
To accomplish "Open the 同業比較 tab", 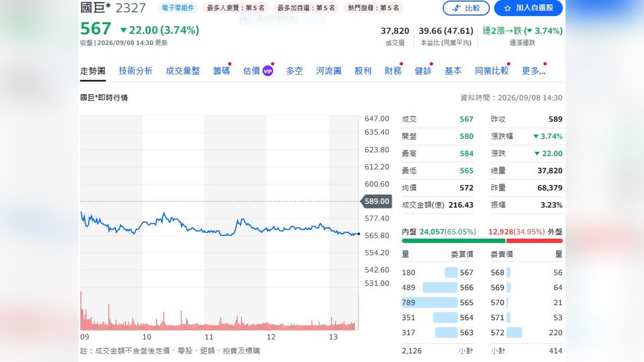I will click(x=492, y=71).
